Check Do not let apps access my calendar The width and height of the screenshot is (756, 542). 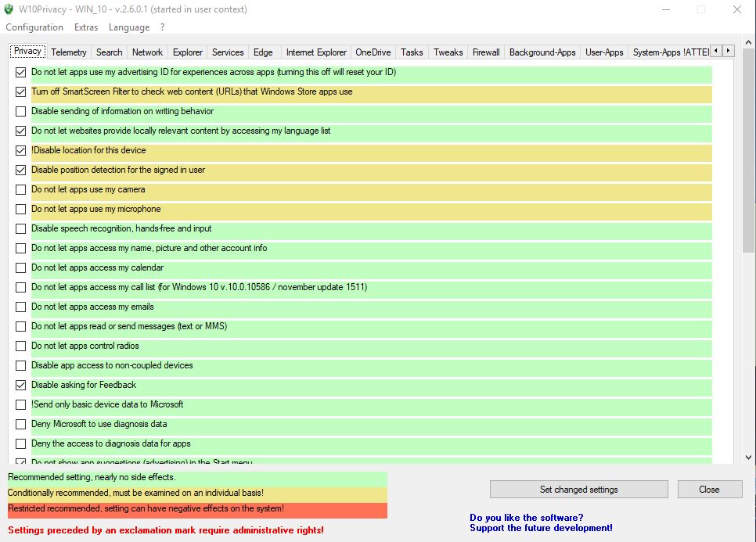[x=20, y=267]
